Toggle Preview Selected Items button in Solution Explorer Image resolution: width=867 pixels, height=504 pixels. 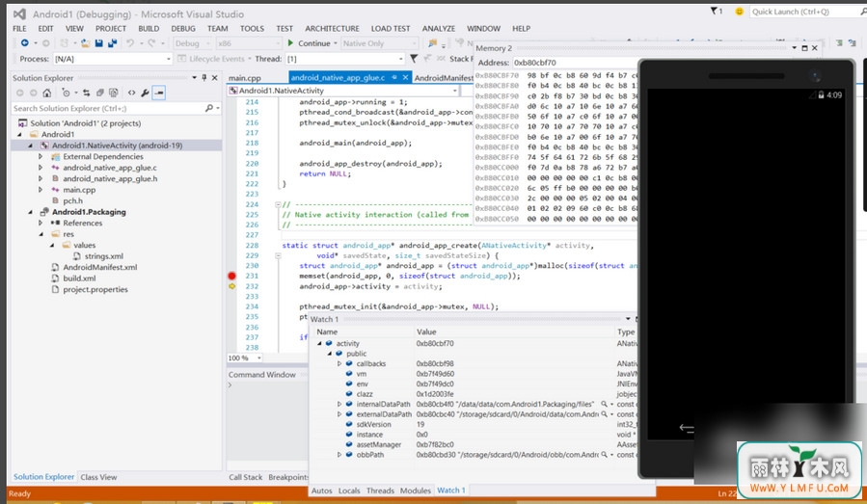pos(159,93)
